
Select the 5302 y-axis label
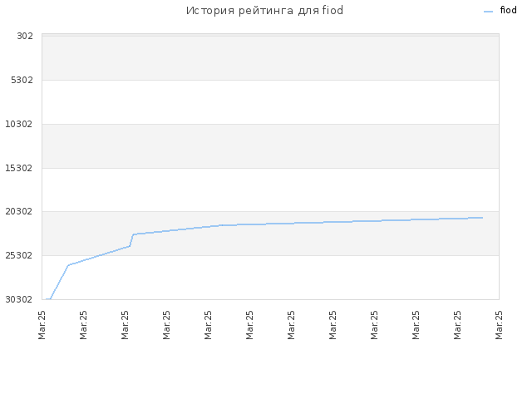[22, 80]
